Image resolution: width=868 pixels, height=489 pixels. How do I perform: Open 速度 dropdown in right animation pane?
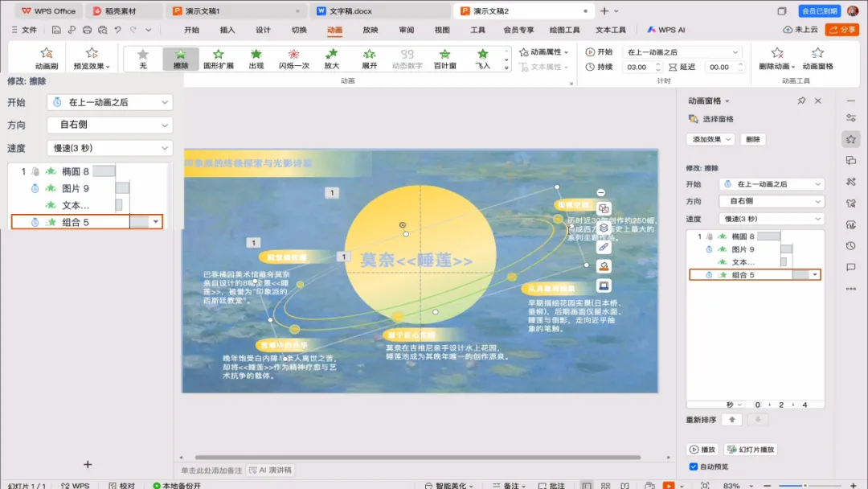click(x=772, y=219)
